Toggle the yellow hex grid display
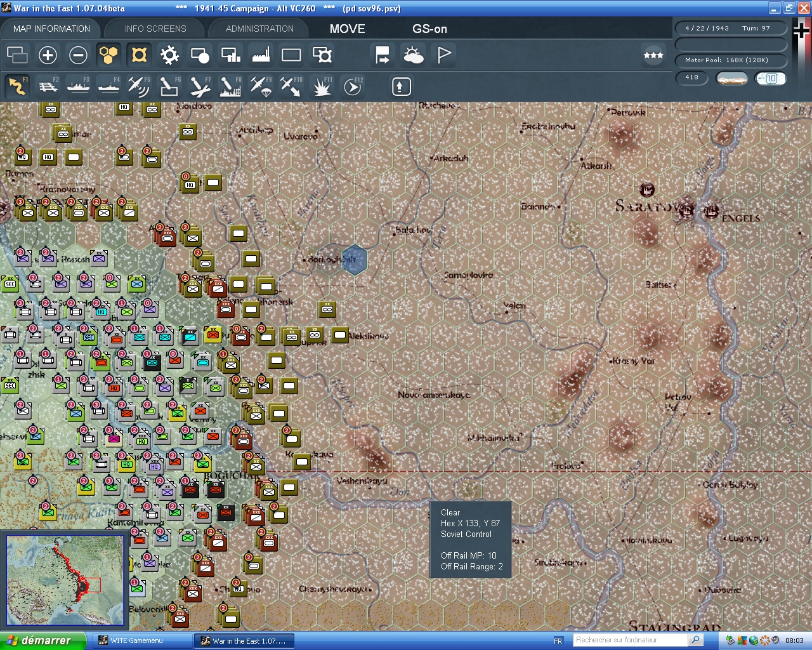812x650 pixels. point(108,55)
